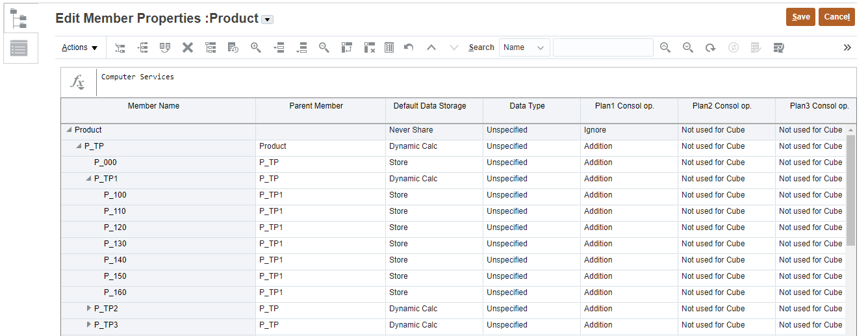Open the dimension tree view side tab
The width and height of the screenshot is (868, 336).
pos(18,18)
